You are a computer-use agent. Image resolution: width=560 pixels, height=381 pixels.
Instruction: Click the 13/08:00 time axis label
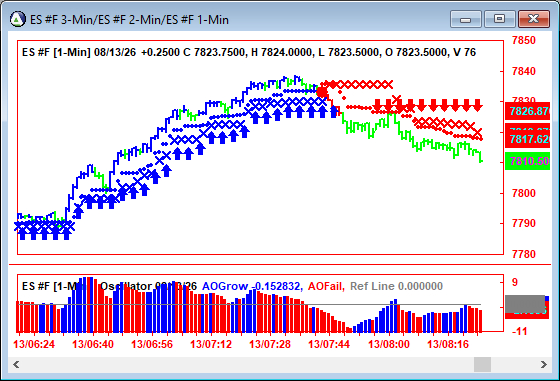389,344
